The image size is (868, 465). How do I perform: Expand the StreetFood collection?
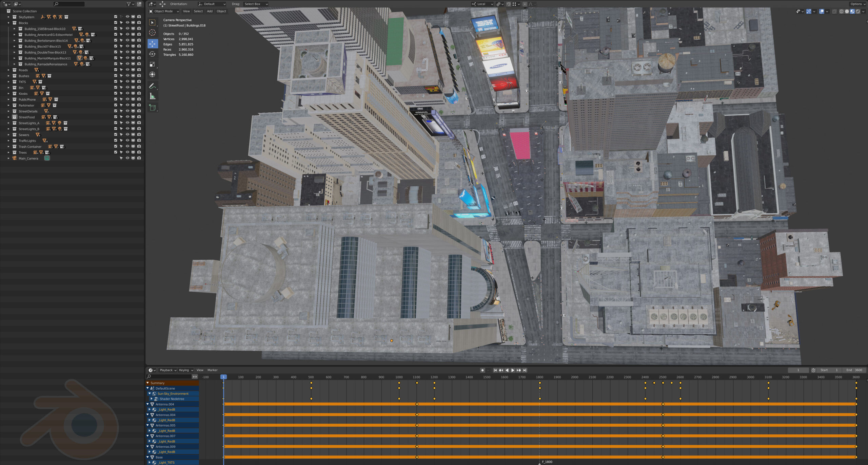coord(8,117)
